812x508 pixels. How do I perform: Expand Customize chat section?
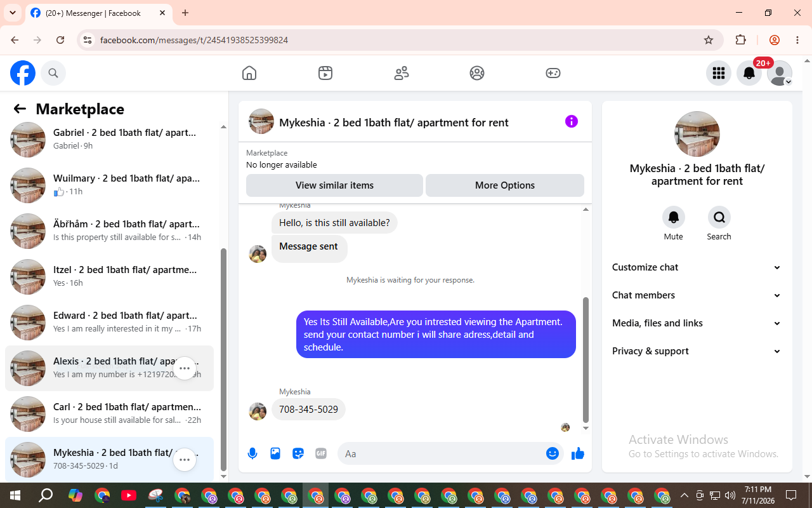(697, 267)
